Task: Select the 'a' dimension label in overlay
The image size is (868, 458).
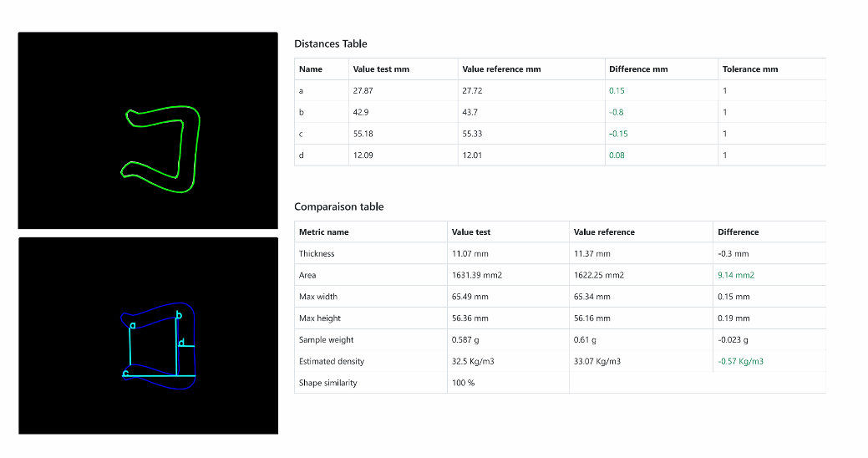Action: [x=133, y=326]
